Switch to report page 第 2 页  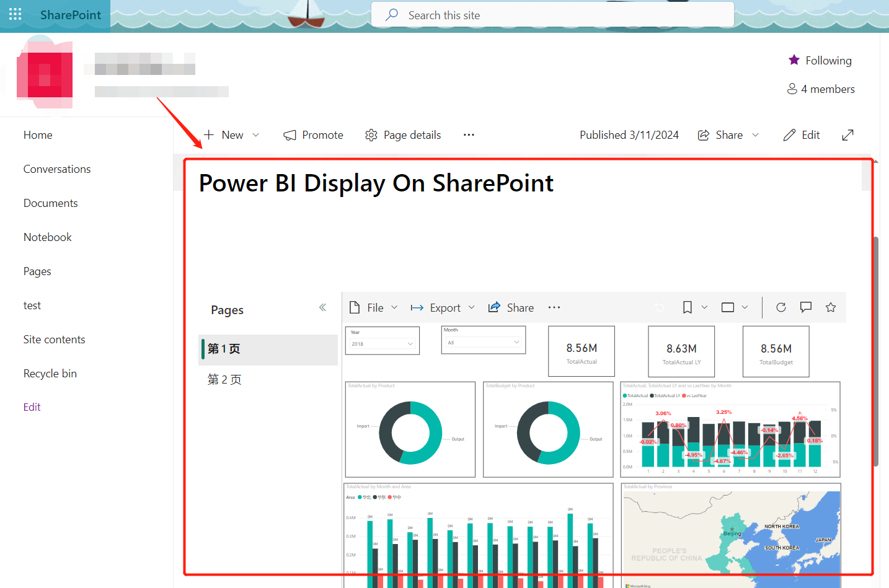(x=224, y=379)
